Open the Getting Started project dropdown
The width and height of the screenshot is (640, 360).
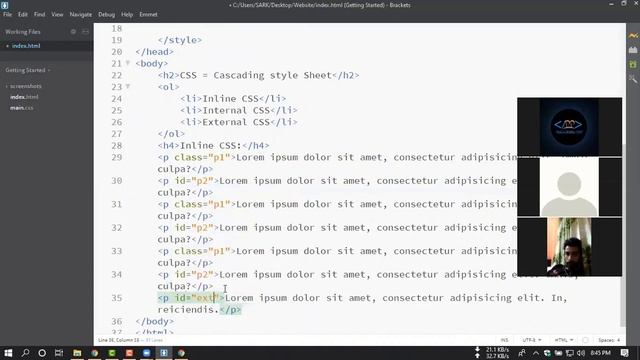coord(28,70)
